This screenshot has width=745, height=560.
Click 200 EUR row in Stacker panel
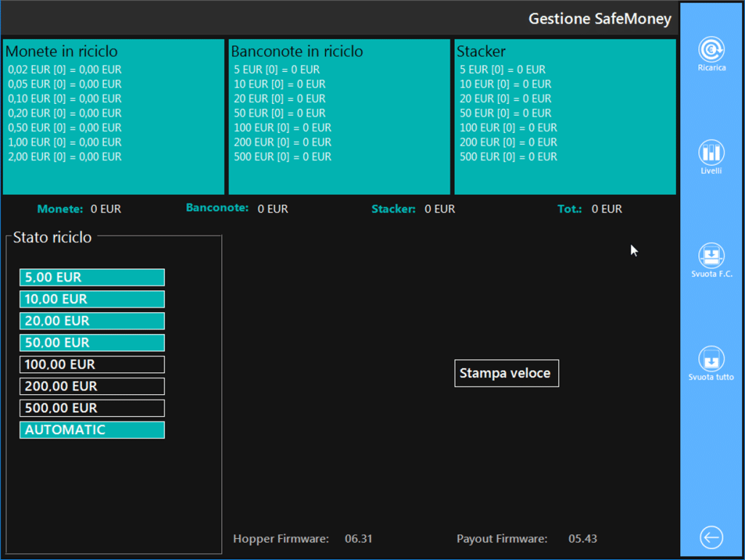point(509,142)
